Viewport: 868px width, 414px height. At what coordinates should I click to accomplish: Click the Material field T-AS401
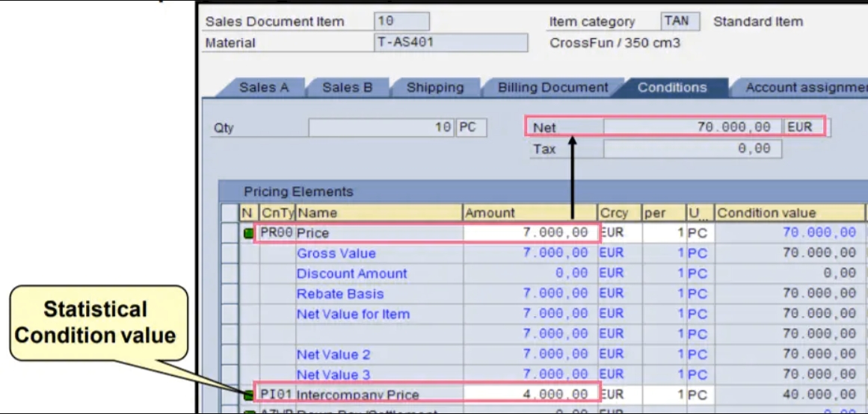[450, 43]
